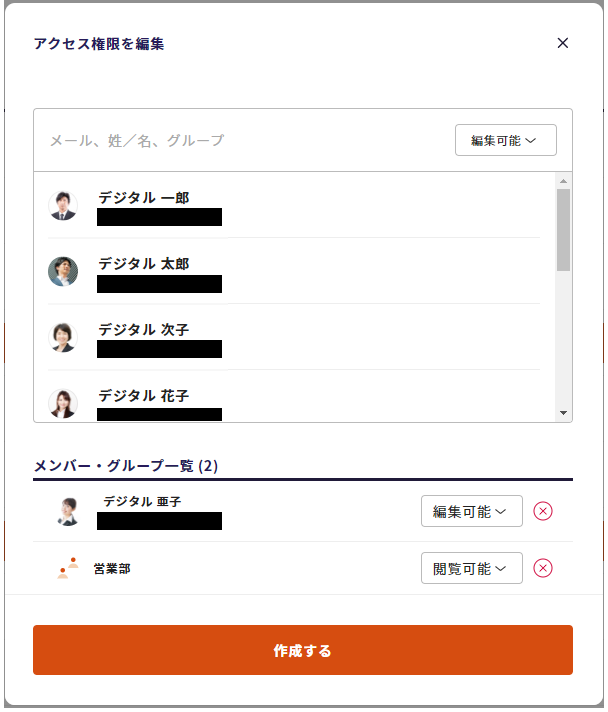Remove 営業部 group from member list

coord(543,569)
